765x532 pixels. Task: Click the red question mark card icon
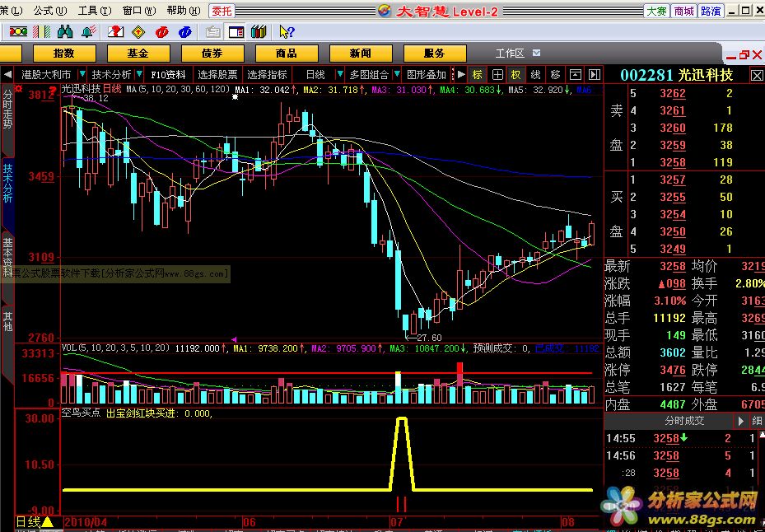click(x=115, y=32)
